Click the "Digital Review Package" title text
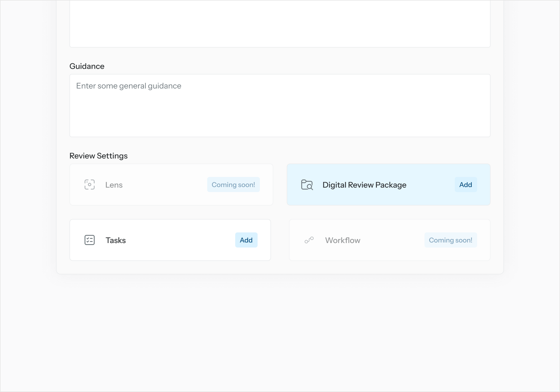560x392 pixels. [364, 185]
